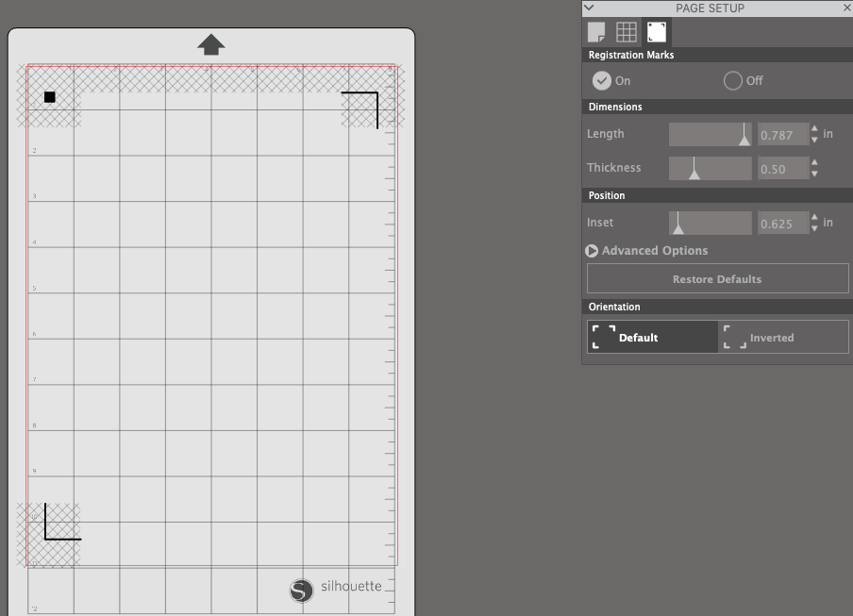
Task: Click the mat feed direction arrow
Action: click(x=211, y=44)
